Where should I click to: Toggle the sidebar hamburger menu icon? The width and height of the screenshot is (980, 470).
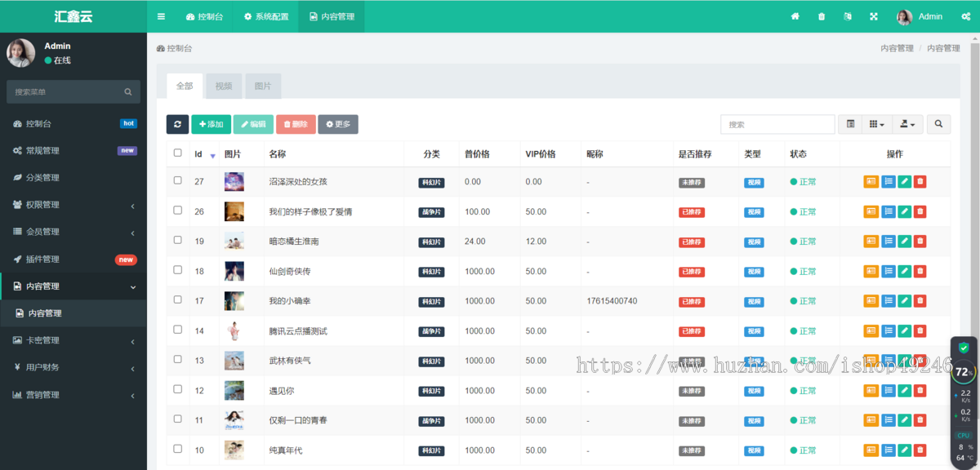(x=161, y=16)
